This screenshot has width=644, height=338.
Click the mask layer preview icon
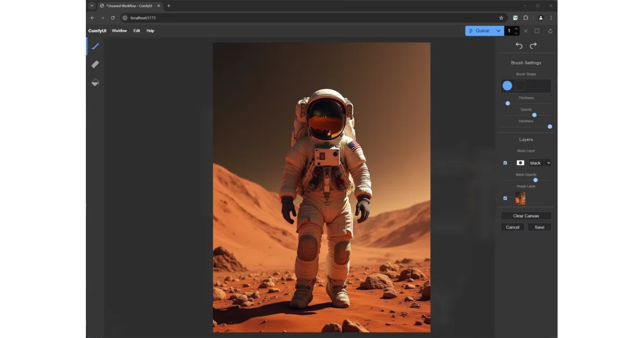click(520, 163)
